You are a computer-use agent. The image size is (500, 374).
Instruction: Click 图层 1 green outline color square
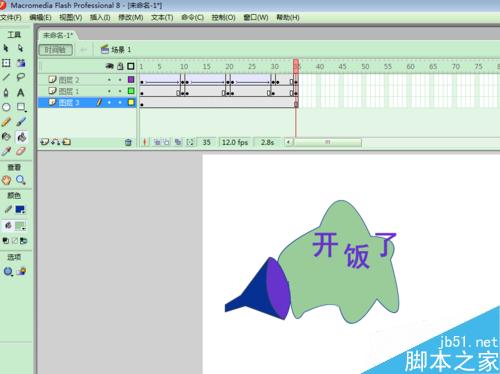131,91
